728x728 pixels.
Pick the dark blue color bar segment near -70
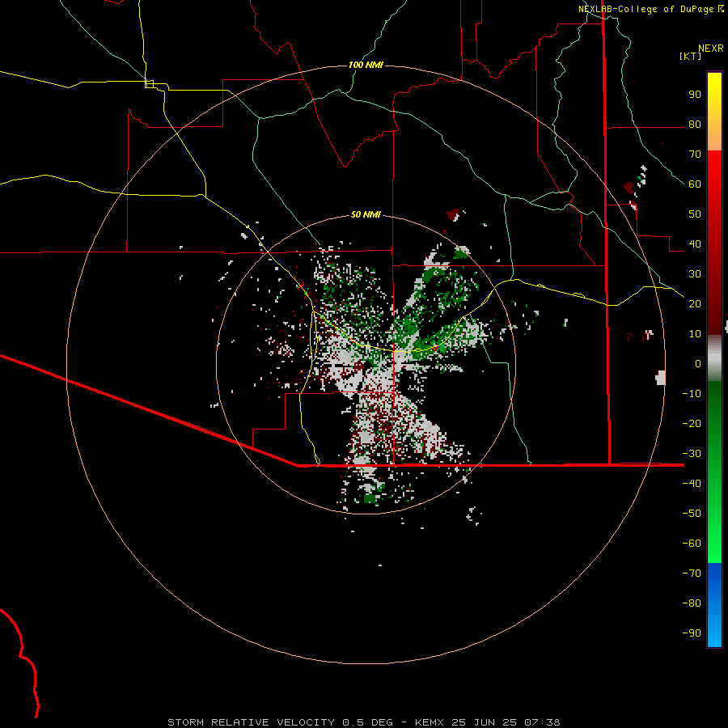[714, 574]
